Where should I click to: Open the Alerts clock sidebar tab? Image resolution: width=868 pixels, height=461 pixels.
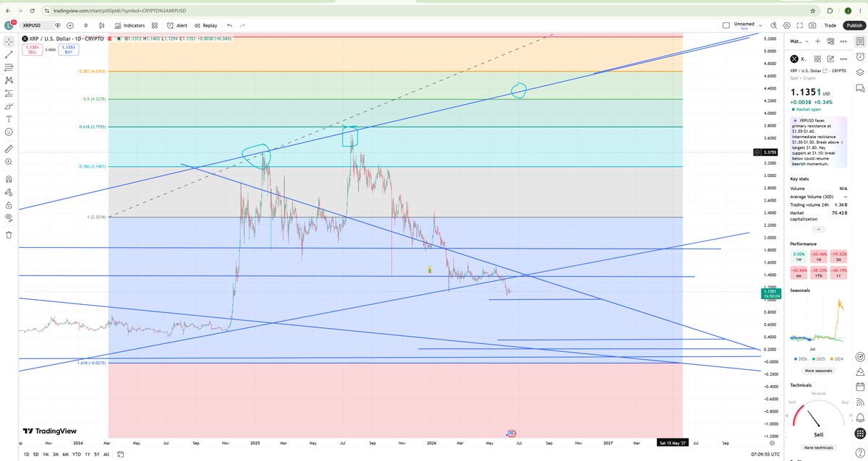860,56
